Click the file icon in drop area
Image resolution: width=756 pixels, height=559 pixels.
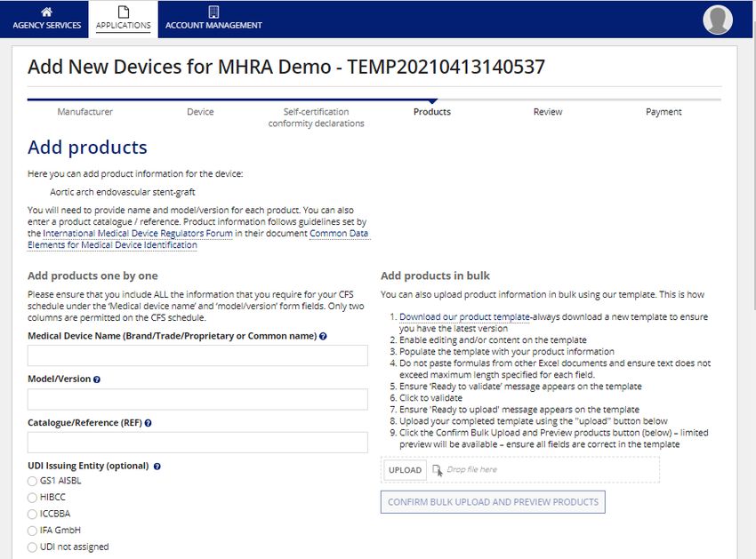pyautogui.click(x=437, y=470)
